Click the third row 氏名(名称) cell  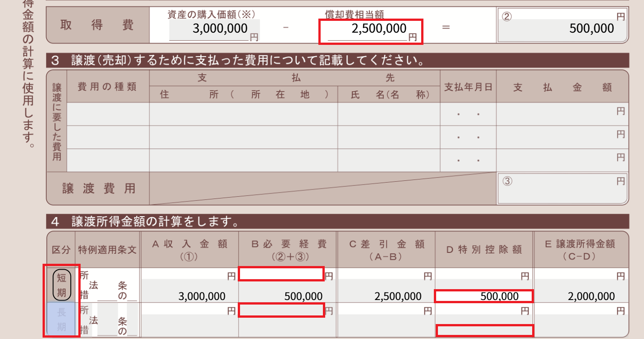389,160
